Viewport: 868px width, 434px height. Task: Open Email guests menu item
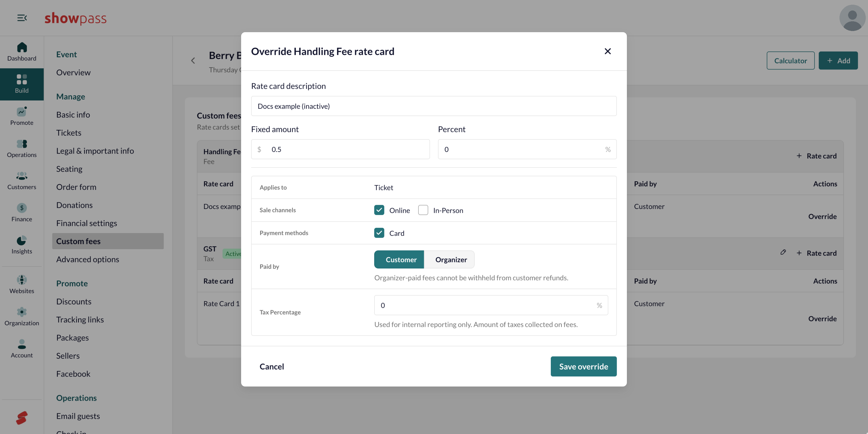(78, 416)
